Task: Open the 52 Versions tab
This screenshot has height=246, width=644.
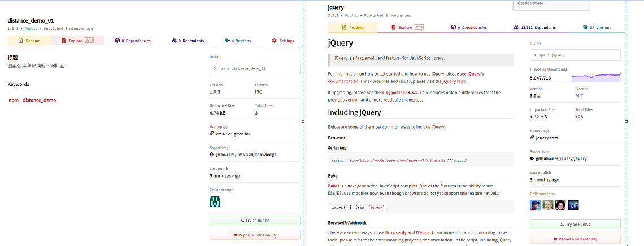Action: pyautogui.click(x=597, y=28)
